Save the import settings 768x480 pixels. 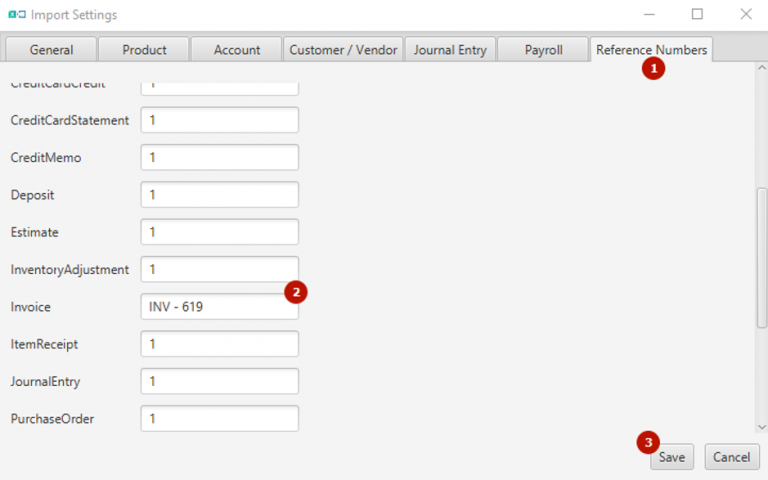(672, 457)
